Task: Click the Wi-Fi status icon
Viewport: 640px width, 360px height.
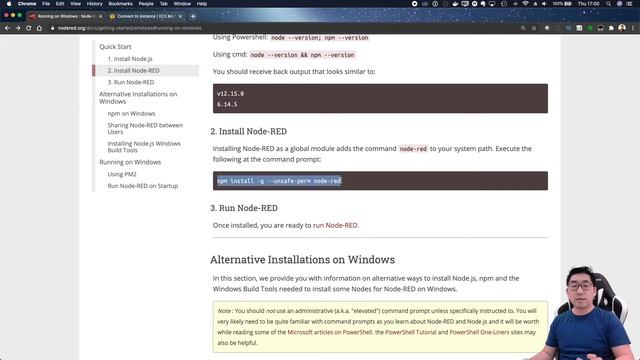Action: pyautogui.click(x=525, y=4)
